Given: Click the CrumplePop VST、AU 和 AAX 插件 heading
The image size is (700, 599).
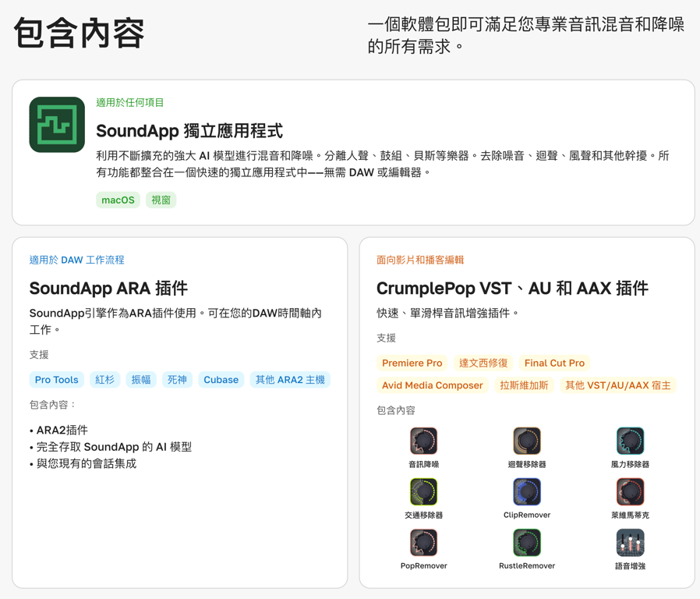Looking at the screenshot, I should point(512,289).
